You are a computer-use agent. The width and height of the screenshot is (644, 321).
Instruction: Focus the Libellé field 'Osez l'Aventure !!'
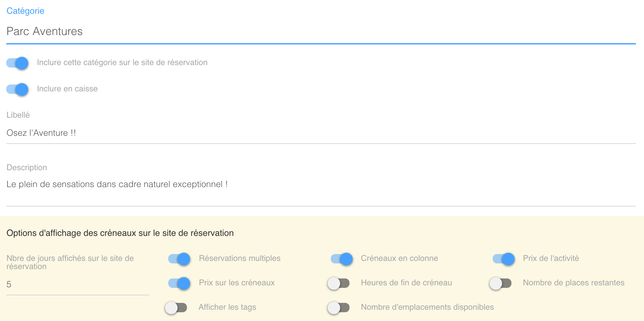coord(321,133)
